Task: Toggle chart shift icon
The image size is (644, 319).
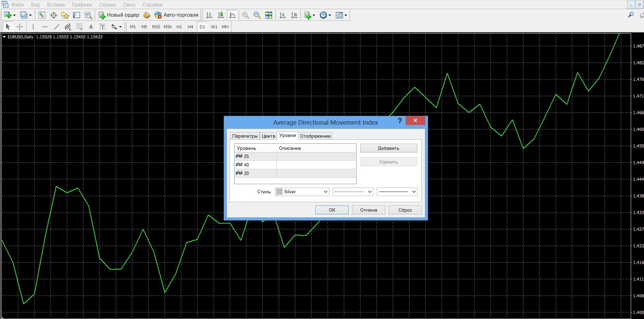Action: coord(294,15)
